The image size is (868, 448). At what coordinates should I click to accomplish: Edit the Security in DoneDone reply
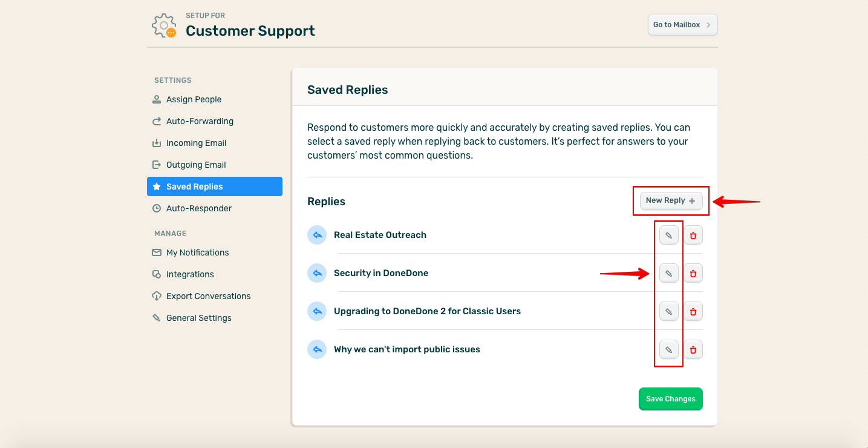click(668, 273)
